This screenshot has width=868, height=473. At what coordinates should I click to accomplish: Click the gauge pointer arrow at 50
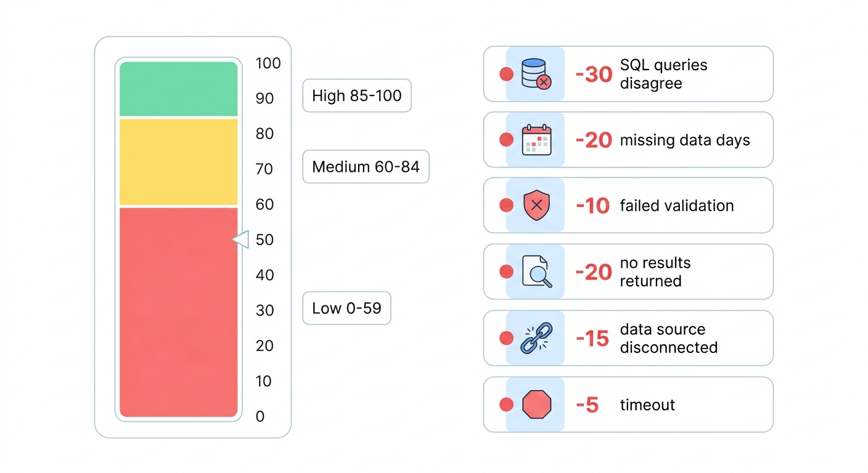click(241, 240)
